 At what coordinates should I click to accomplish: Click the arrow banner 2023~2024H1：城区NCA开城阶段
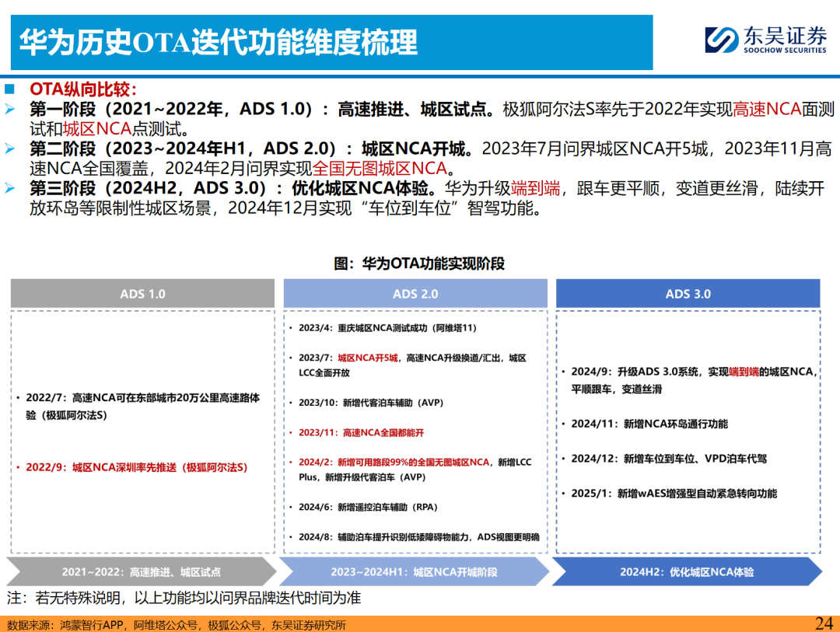pos(414,571)
